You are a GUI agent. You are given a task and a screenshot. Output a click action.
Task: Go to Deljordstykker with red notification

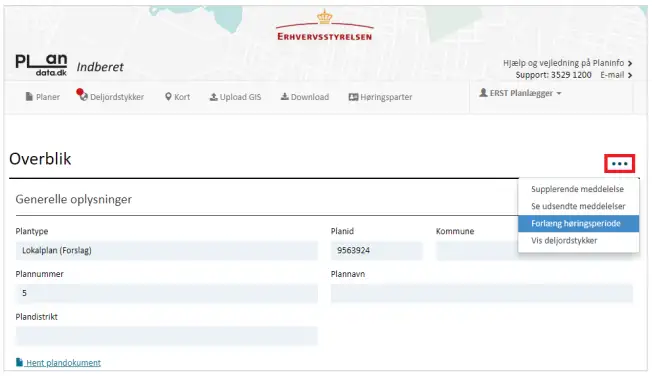tap(111, 96)
